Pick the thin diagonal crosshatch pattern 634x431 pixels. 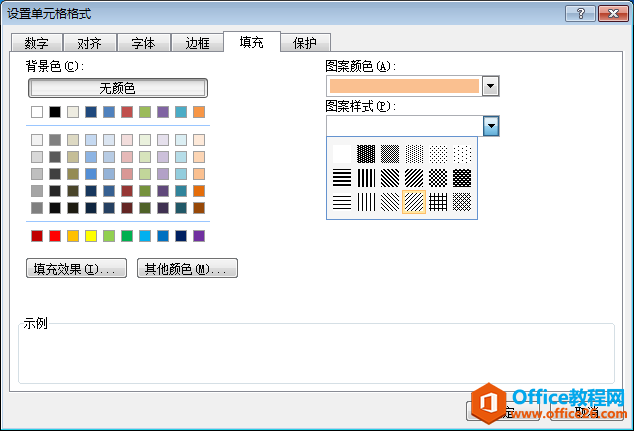(462, 202)
